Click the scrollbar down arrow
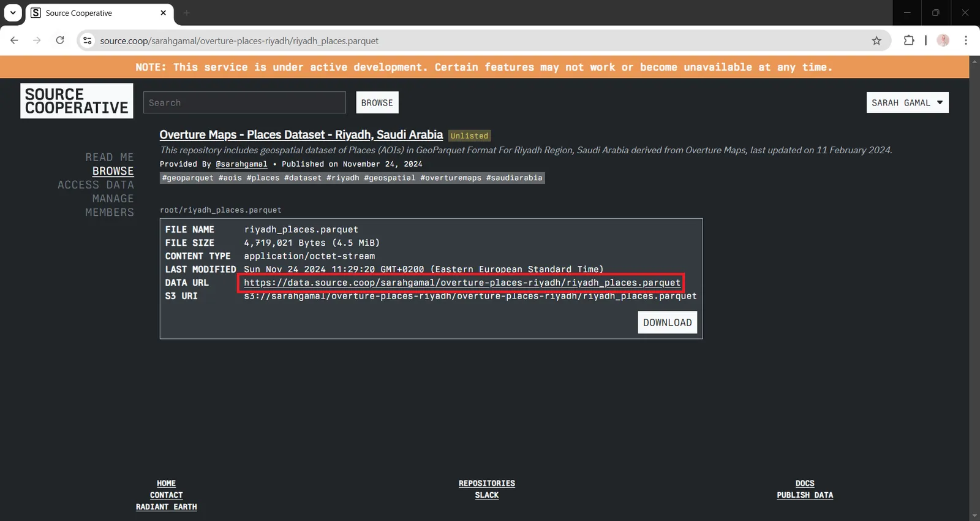 pos(974,516)
